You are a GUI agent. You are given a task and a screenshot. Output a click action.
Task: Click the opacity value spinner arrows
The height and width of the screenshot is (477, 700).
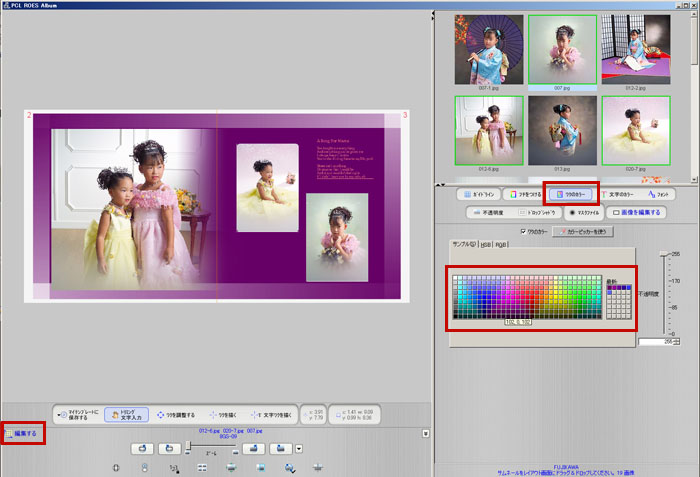[x=678, y=341]
